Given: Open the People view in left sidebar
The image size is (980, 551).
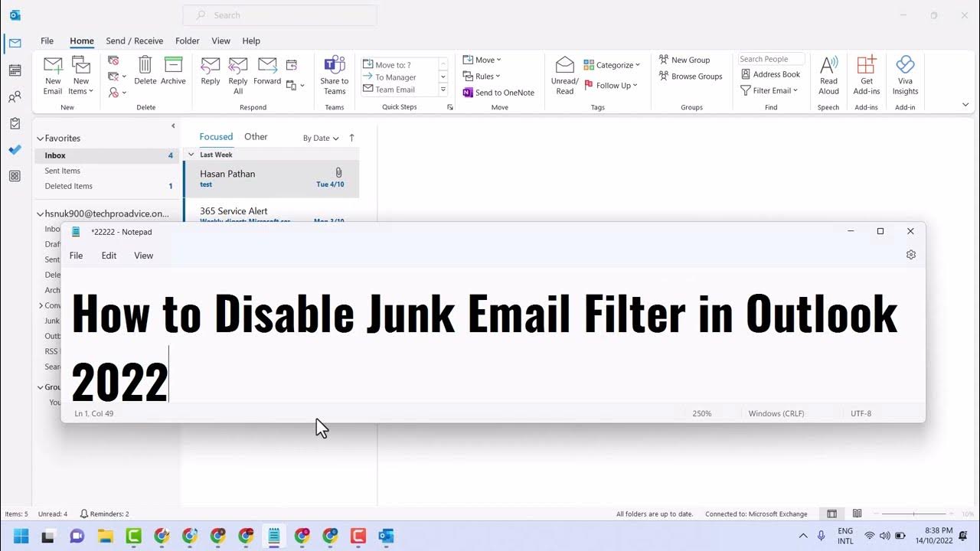Looking at the screenshot, I should pos(15,97).
